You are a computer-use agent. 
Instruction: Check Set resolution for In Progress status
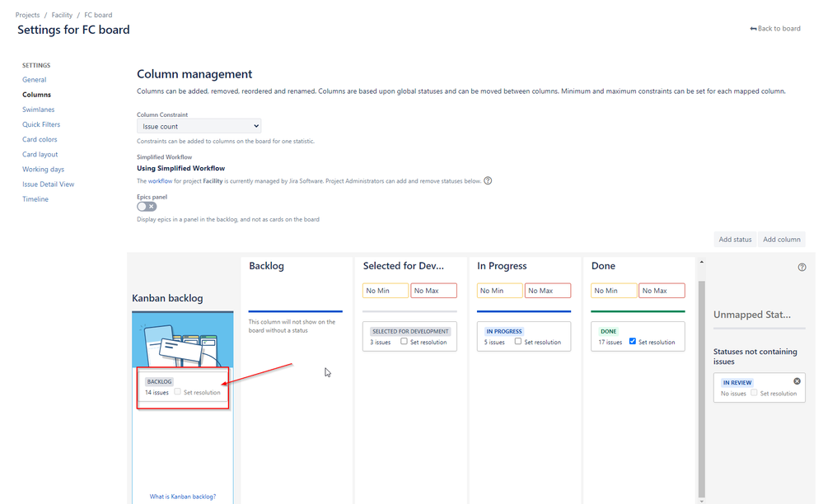tap(517, 342)
